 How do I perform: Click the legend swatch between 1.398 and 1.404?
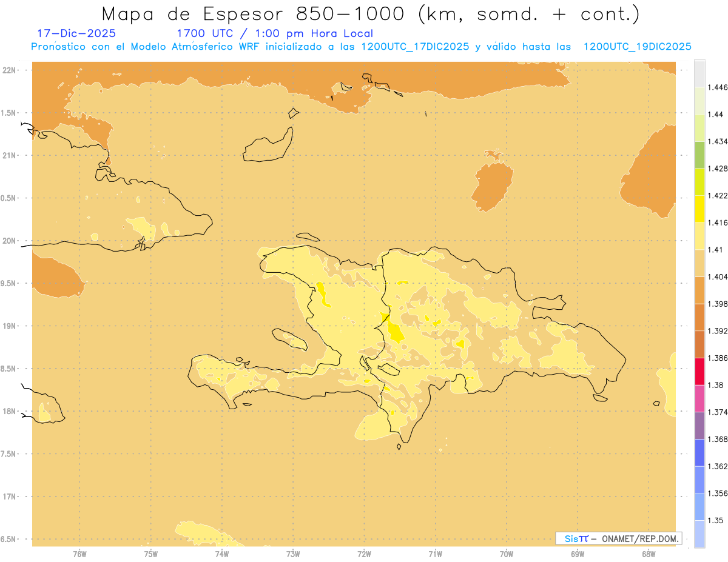pos(699,290)
